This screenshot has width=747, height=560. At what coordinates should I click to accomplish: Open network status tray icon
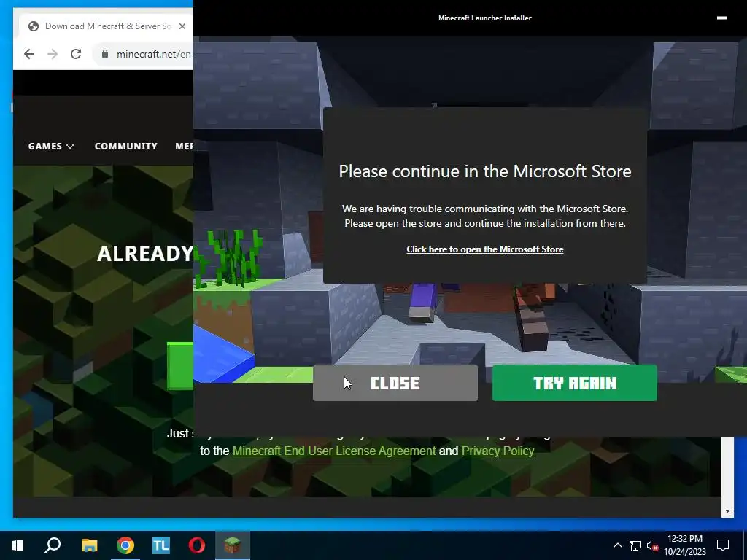[635, 545]
